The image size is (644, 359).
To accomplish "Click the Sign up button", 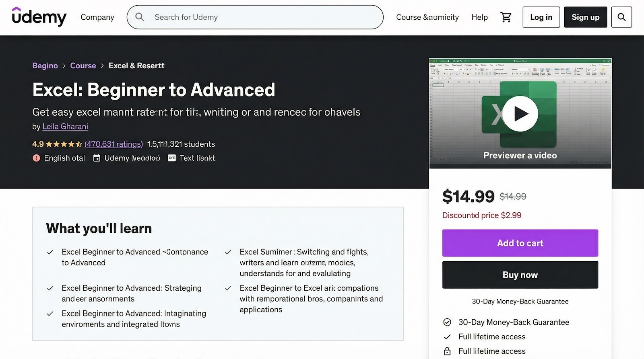I will coord(585,17).
